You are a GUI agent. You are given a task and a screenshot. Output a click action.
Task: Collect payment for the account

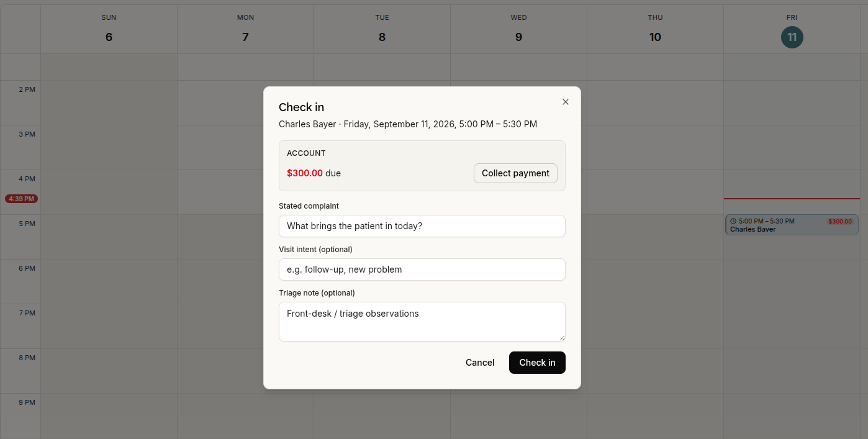tap(515, 173)
